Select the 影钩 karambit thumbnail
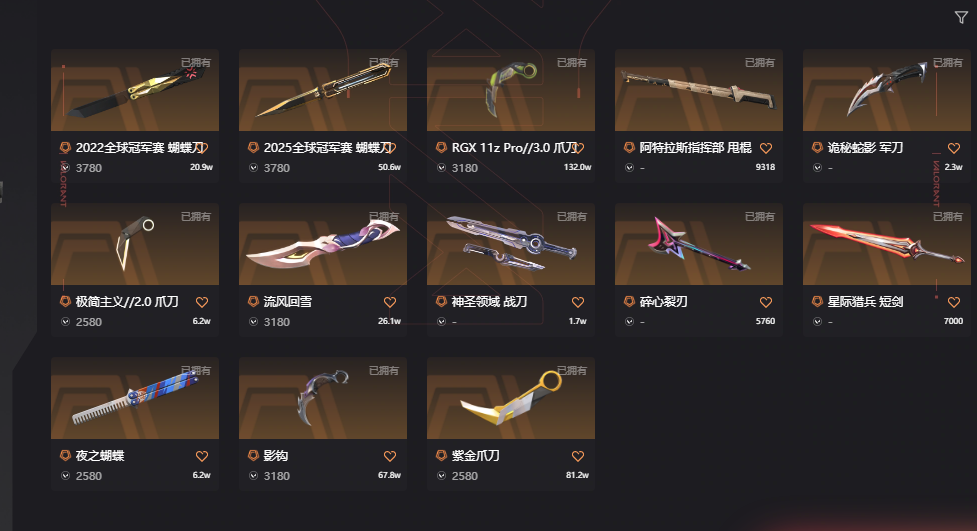Screen dimensions: 977x531 323,398
